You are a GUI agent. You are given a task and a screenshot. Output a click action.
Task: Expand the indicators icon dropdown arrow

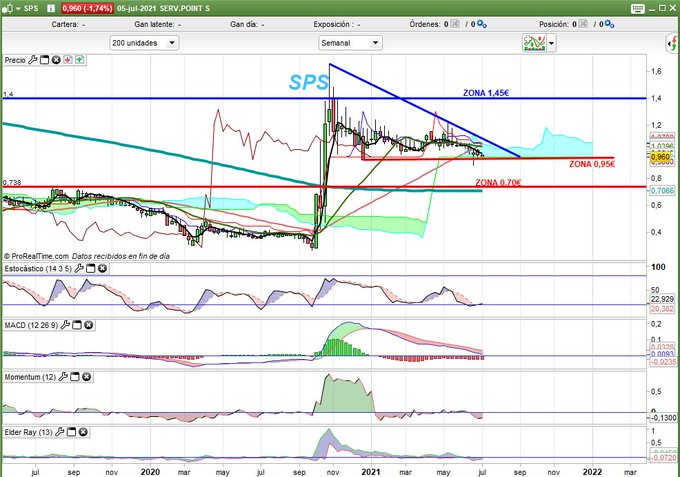pyautogui.click(x=551, y=43)
